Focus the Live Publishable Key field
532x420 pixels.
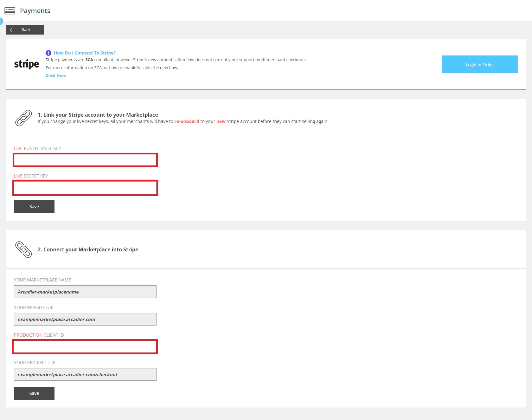click(x=85, y=160)
